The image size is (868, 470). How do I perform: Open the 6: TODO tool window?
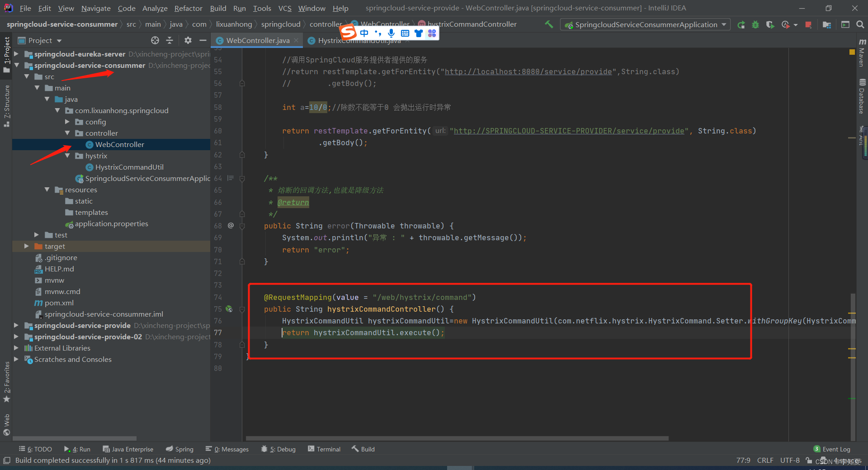click(35, 449)
